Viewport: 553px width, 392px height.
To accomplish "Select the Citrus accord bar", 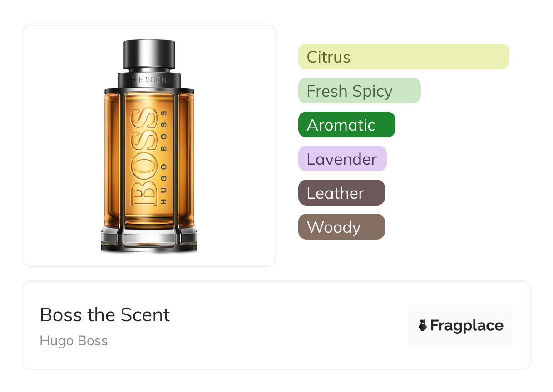I will click(x=404, y=57).
